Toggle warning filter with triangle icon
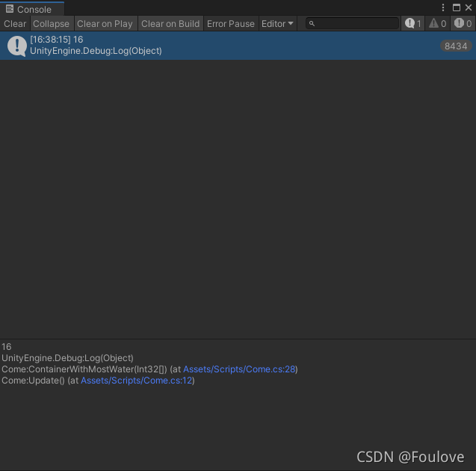 (437, 23)
